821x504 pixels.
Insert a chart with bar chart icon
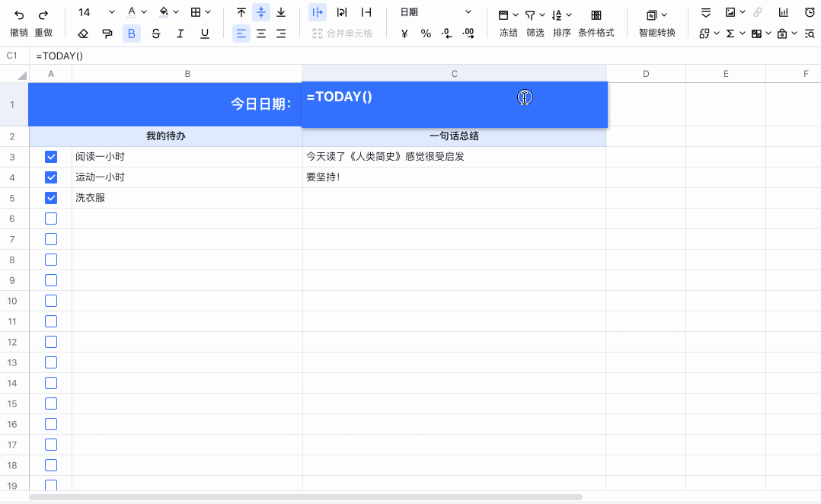click(783, 12)
